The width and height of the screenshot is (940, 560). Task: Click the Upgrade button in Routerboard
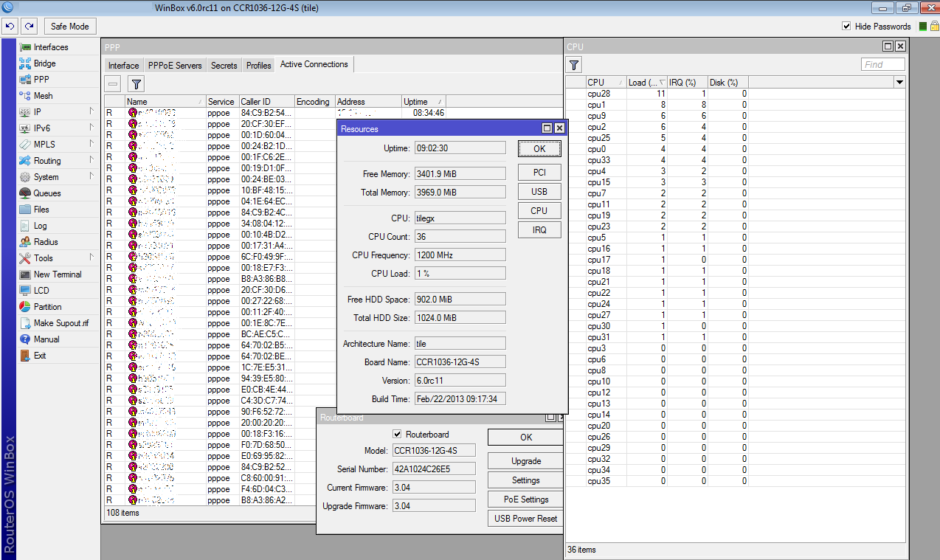click(x=525, y=460)
